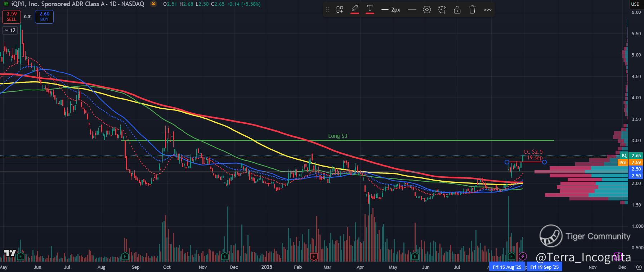Click the 2.60 BUY button
Image resolution: width=644 pixels, height=272 pixels.
44,17
